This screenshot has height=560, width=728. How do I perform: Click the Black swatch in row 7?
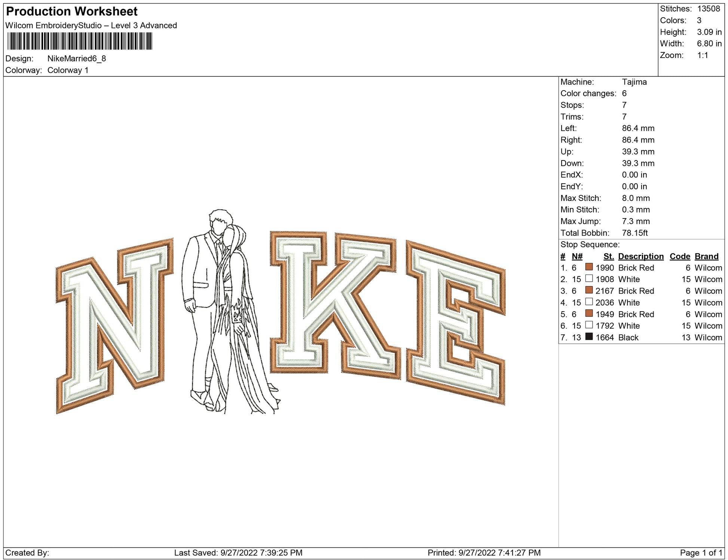click(589, 336)
